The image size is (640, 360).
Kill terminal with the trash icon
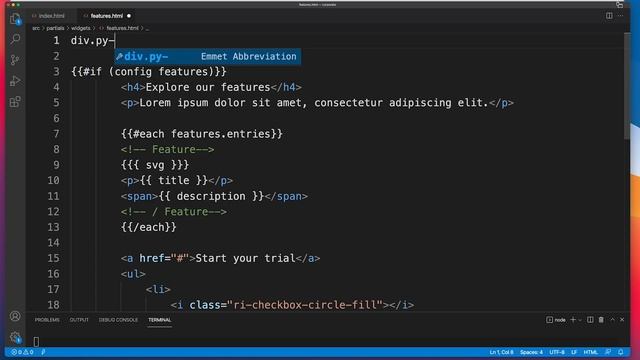click(x=601, y=320)
